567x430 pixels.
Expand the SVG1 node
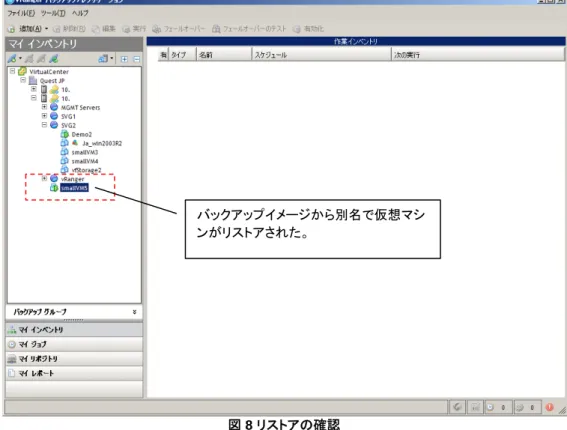pos(44,116)
